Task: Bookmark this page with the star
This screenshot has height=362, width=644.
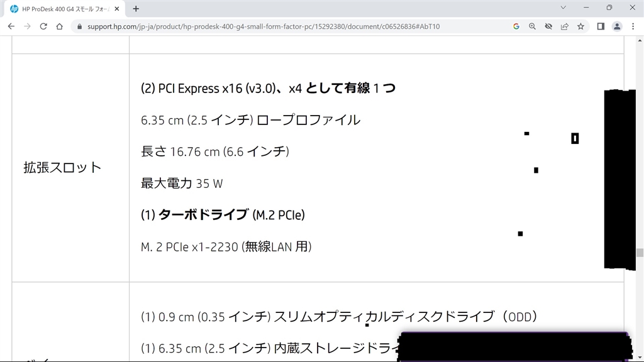Action: pos(580,26)
